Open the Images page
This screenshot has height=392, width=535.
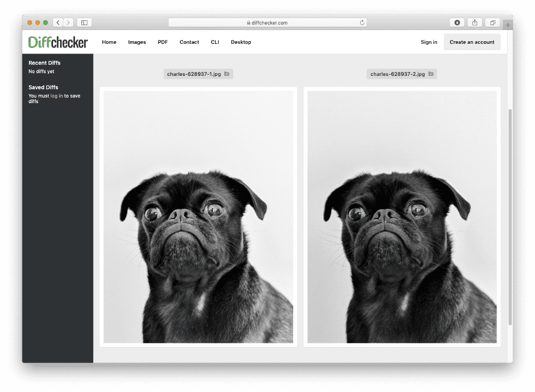point(137,42)
